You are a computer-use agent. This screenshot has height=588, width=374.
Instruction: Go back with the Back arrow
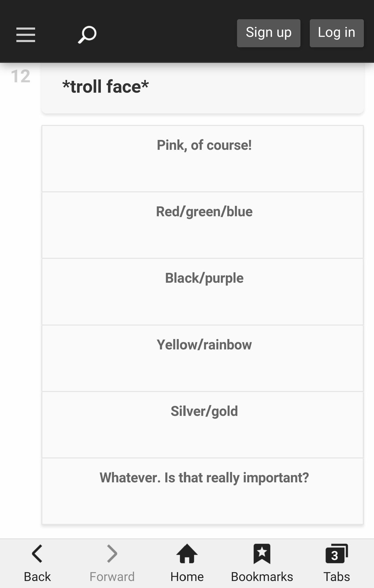37,554
